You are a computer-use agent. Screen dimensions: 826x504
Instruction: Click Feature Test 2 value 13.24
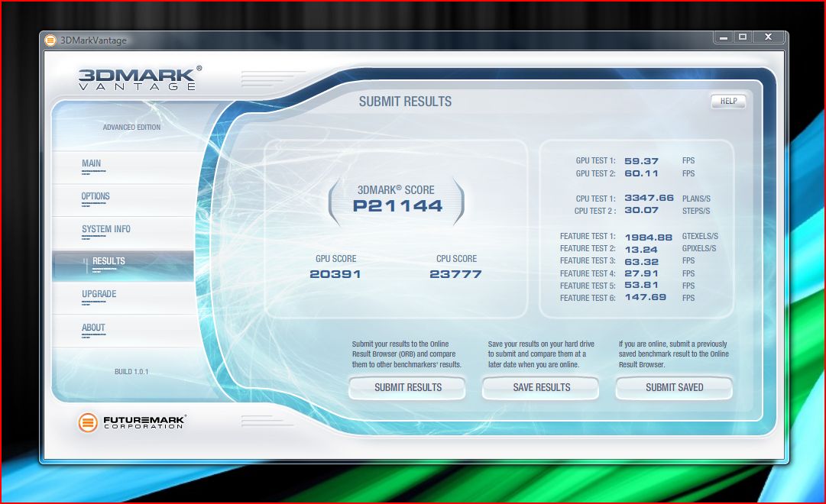(641, 250)
